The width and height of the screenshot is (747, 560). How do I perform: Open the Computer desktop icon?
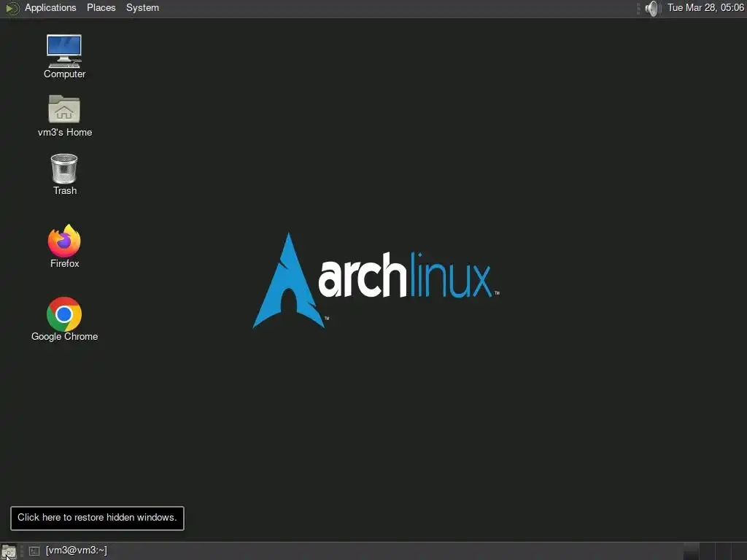coord(64,56)
